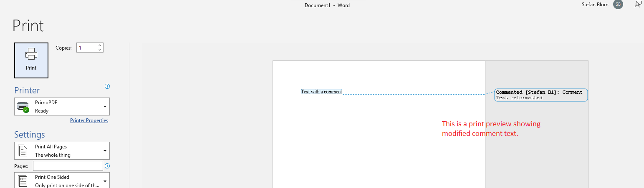Click the Settings heading
Image resolution: width=644 pixels, height=188 pixels.
(30, 135)
